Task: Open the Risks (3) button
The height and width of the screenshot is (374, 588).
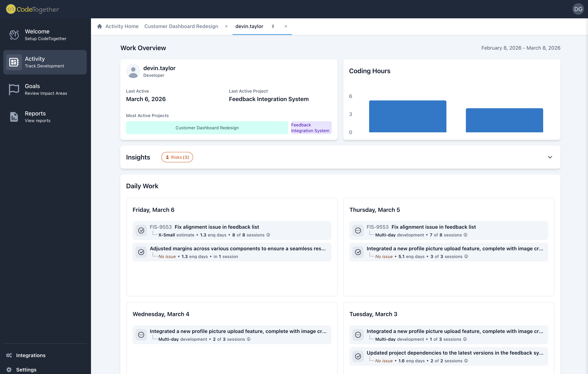Action: tap(177, 157)
